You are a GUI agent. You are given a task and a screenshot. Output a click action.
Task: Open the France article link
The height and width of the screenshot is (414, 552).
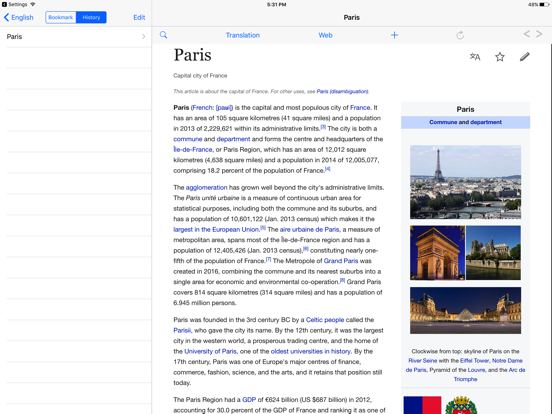pos(360,108)
